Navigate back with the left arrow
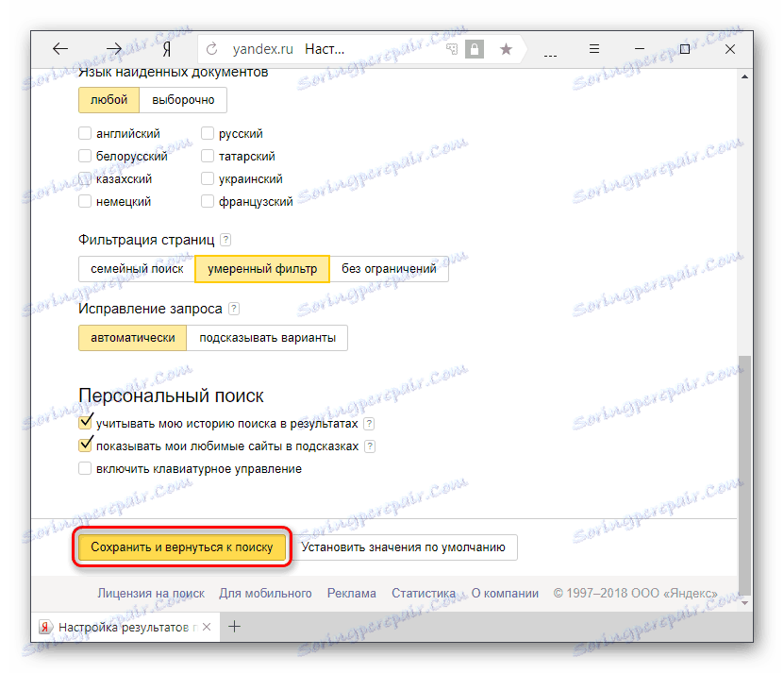This screenshot has height=673, width=784. point(60,48)
